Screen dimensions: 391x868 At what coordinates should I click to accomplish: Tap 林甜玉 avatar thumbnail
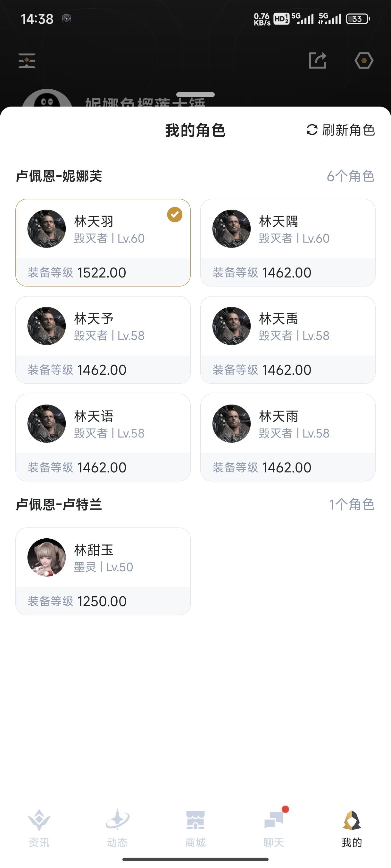[x=46, y=557]
